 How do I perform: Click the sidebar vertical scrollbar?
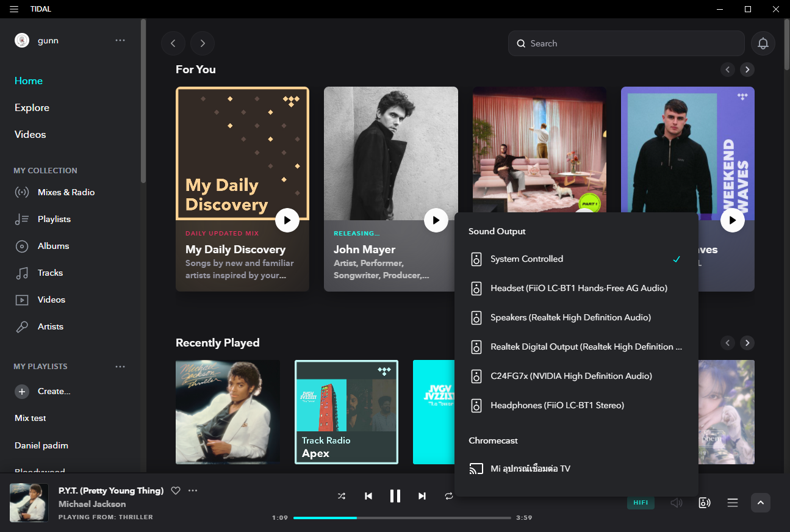tap(143, 101)
